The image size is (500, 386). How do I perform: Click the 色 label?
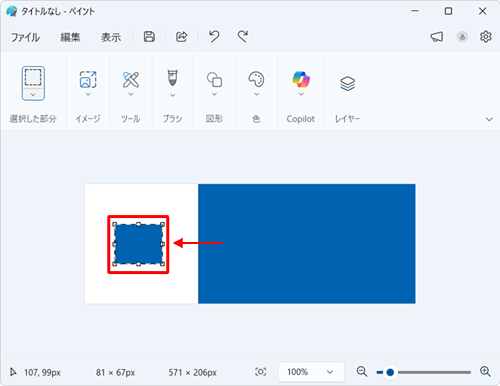256,119
